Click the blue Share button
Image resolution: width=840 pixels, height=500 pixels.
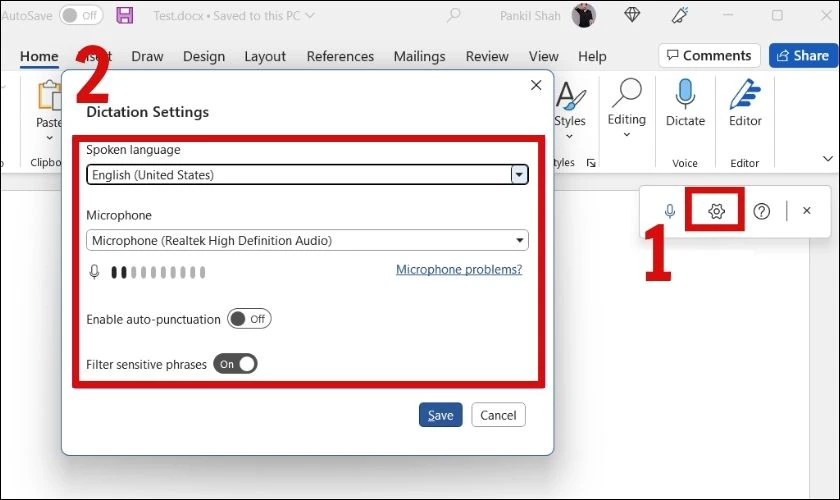tap(803, 56)
